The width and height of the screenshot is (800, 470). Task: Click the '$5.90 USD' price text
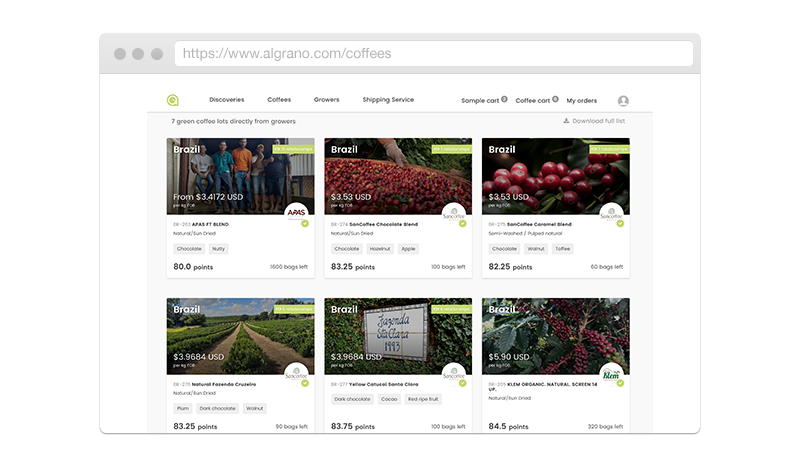pyautogui.click(x=509, y=357)
